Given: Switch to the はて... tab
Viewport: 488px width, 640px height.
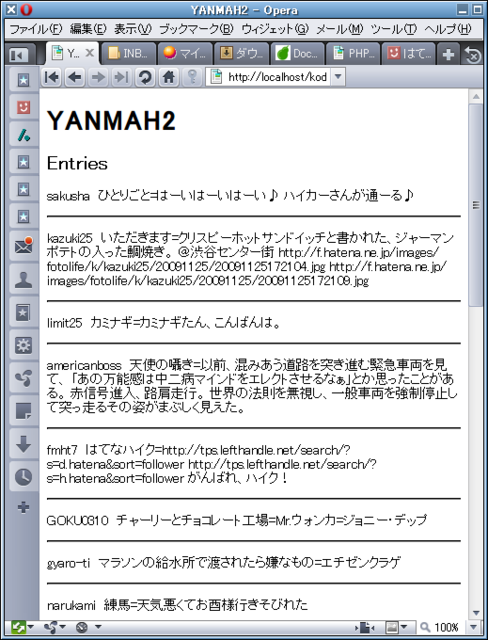Looking at the screenshot, I should coord(409,53).
